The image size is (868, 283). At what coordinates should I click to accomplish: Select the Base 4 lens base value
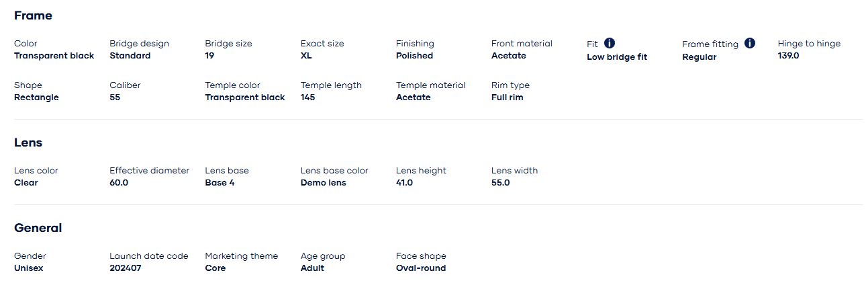pos(220,183)
